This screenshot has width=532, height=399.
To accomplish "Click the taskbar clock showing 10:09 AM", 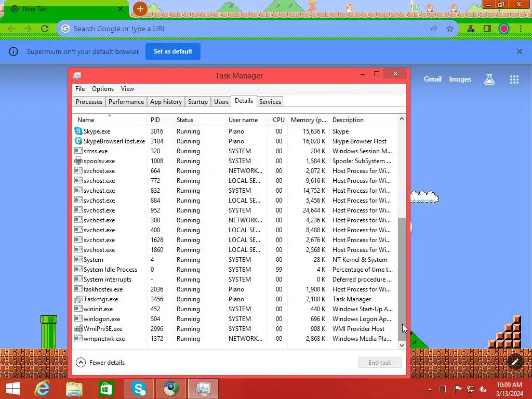I will (x=509, y=389).
